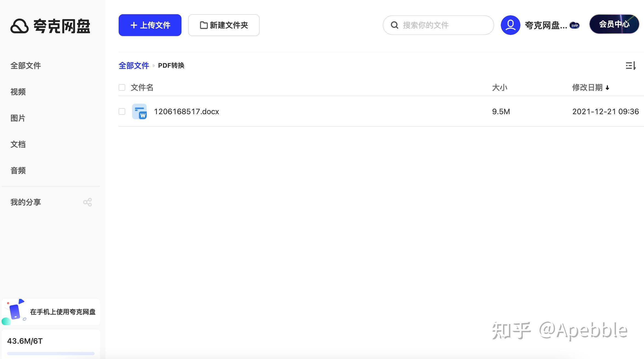This screenshot has height=359, width=644.
Task: Click the 43.6M/6T storage text
Action: point(25,341)
